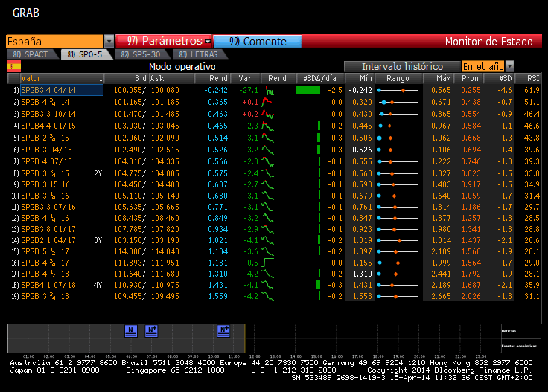Click range slider for SPGB 3 ¾ 18
This screenshot has height=392, width=548.
398,296
